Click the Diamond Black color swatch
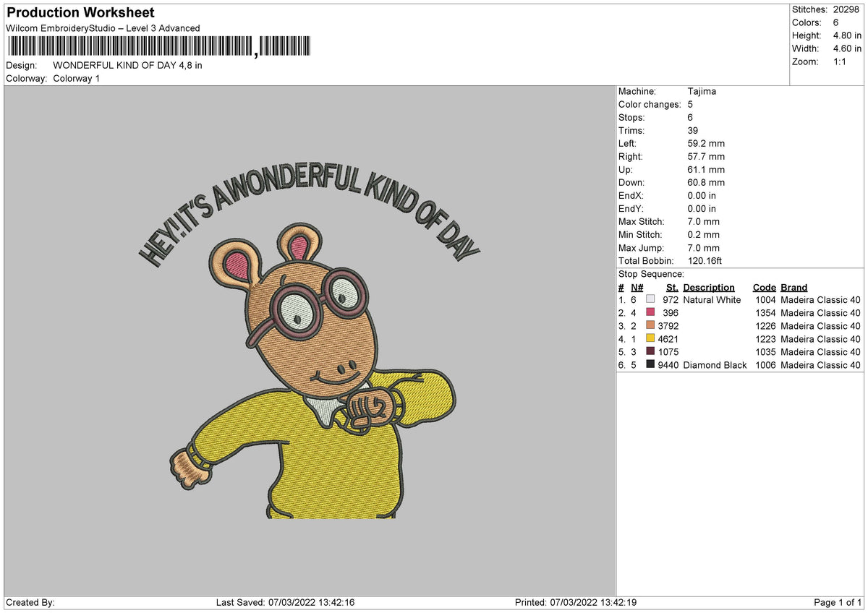The height and width of the screenshot is (613, 868). 650,364
